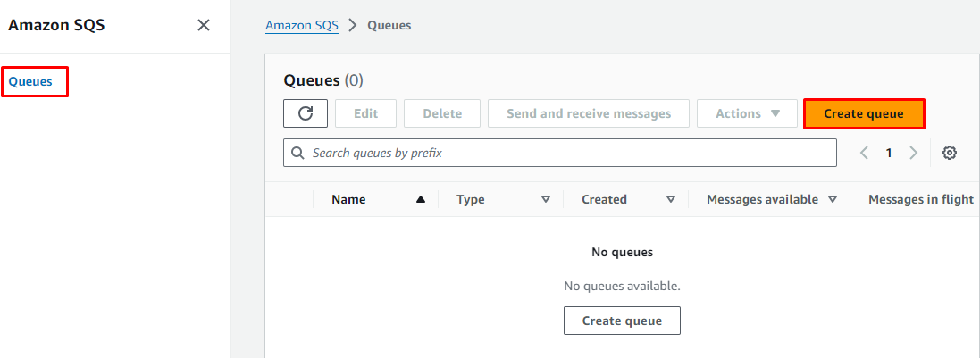Go to previous page of queues
This screenshot has width=980, height=358.
tap(864, 153)
